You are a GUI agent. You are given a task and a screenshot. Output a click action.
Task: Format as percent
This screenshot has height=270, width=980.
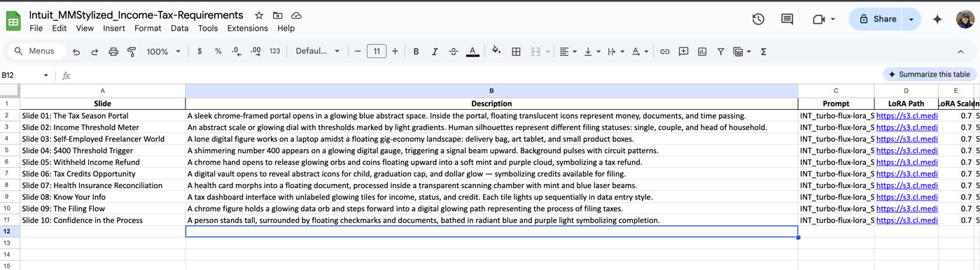tap(218, 52)
